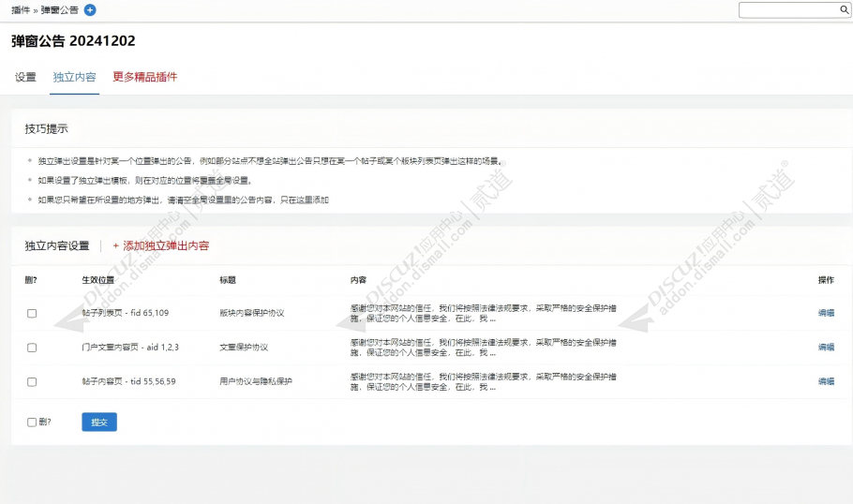Edit the 版块内容保护协议 entry
Image resolution: width=853 pixels, height=504 pixels.
click(826, 313)
